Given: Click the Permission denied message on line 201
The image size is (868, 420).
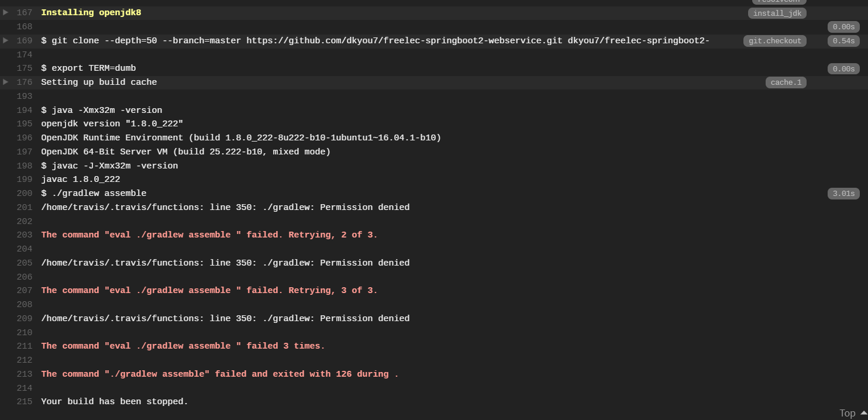Looking at the screenshot, I should pyautogui.click(x=225, y=207).
